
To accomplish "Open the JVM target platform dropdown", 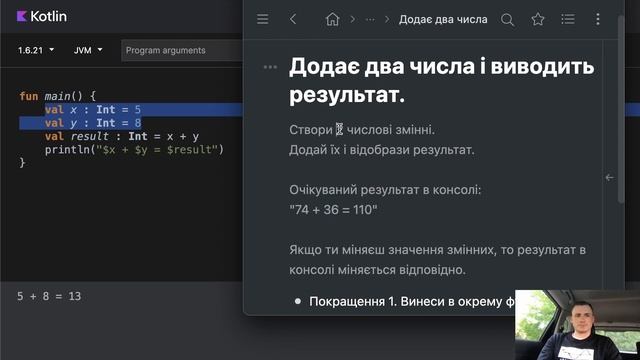I will 88,50.
